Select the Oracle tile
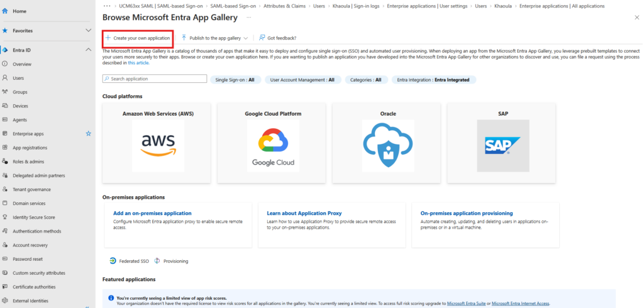Viewport: 644px width, 308px height. [x=387, y=143]
